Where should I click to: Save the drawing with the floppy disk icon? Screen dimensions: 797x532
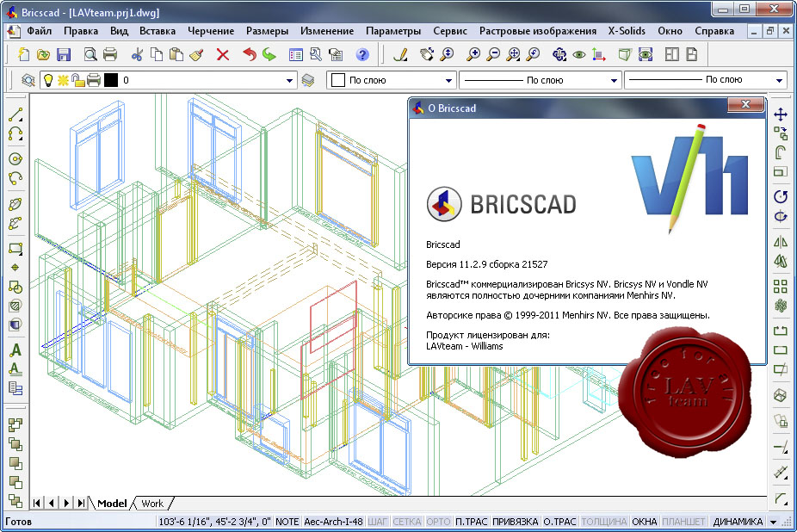point(64,54)
